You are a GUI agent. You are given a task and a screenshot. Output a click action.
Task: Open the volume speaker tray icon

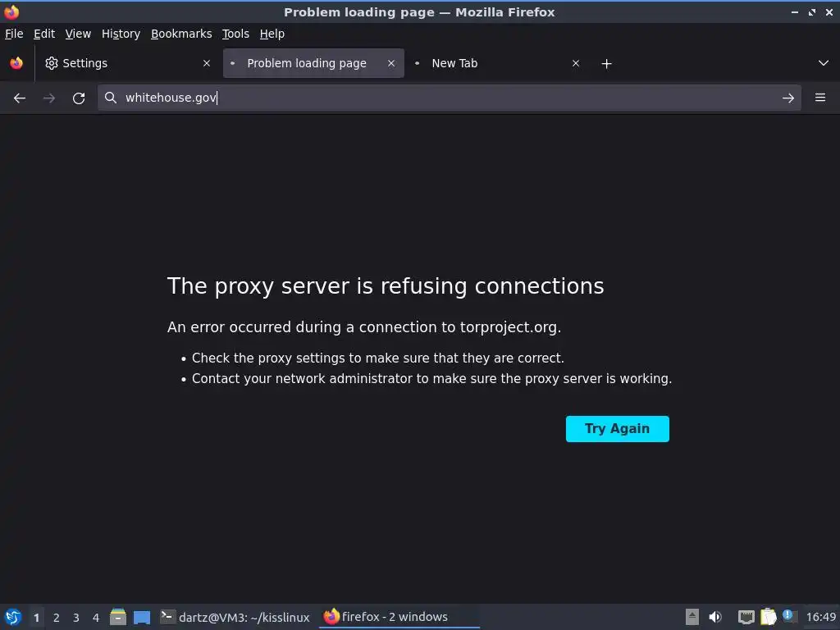[x=715, y=617]
